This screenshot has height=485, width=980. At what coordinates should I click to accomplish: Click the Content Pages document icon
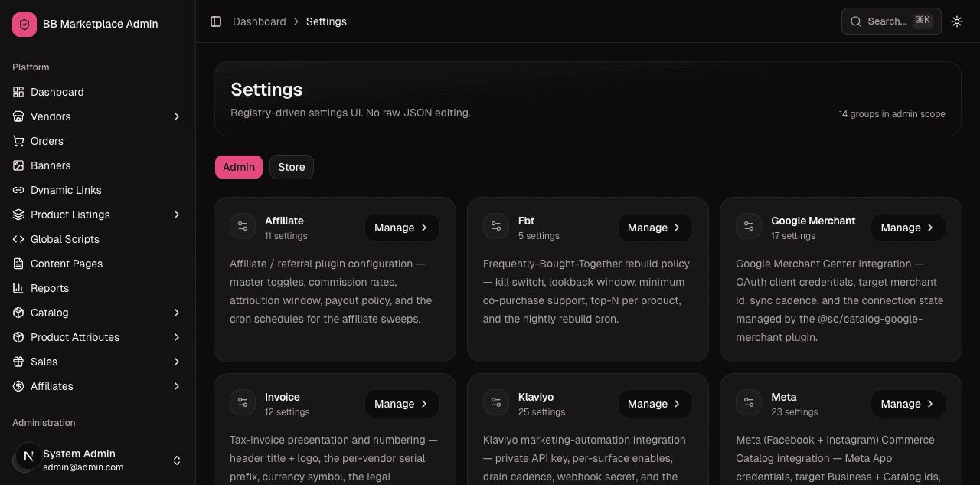tap(18, 264)
